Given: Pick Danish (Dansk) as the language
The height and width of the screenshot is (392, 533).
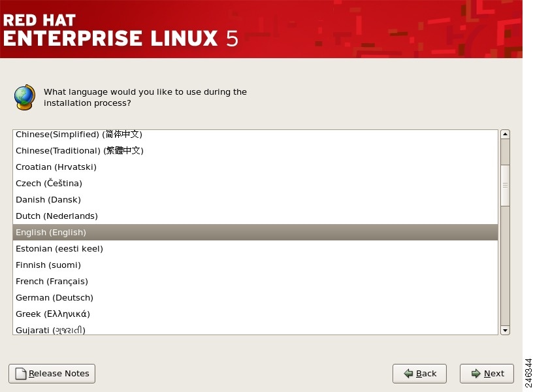Looking at the screenshot, I should pyautogui.click(x=48, y=200).
